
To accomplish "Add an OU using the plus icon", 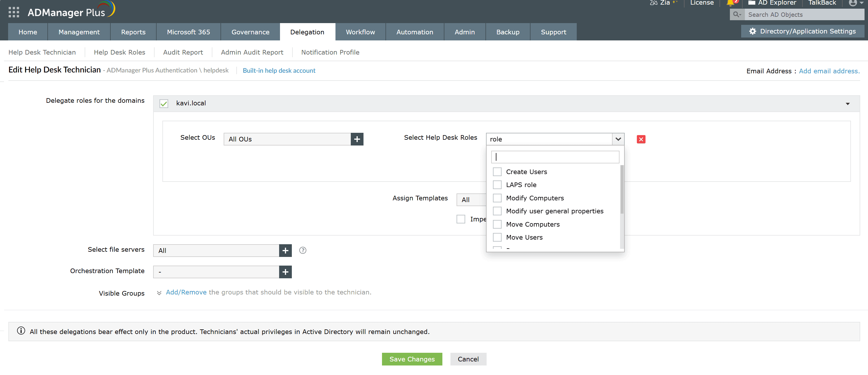I will point(357,139).
